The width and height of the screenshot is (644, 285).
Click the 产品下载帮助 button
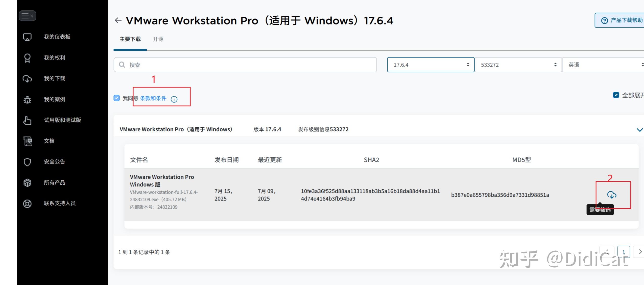(x=619, y=20)
